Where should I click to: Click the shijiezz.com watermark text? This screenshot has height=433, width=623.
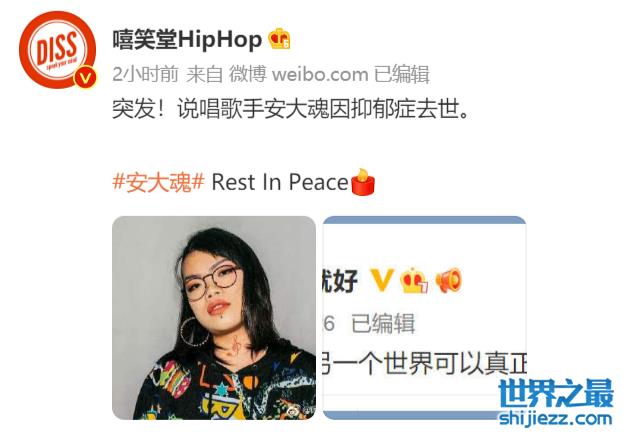(x=555, y=418)
